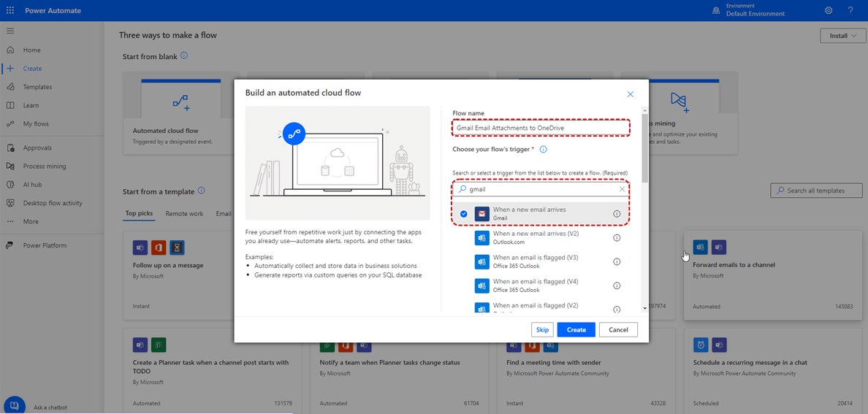Click the Help question mark icon
The width and height of the screenshot is (868, 414).
click(x=850, y=10)
